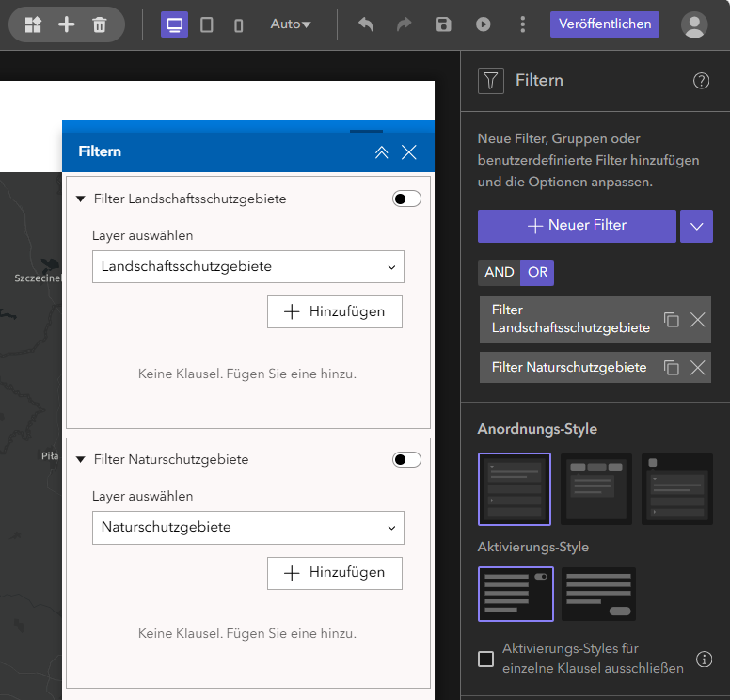Viewport: 730px width, 700px height.
Task: Open the Landschaftsschutzgebiete layer dropdown
Action: (x=248, y=267)
